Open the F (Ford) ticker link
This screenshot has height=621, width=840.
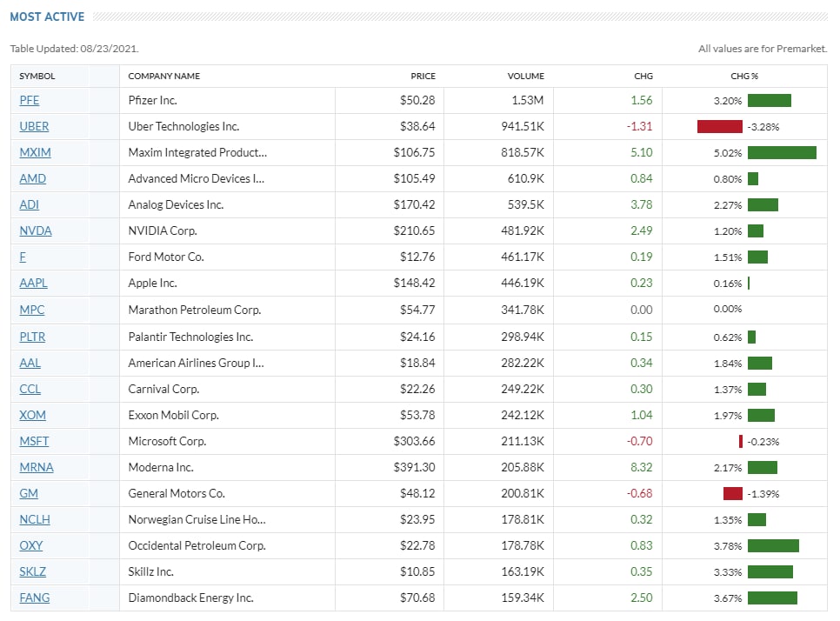click(23, 257)
